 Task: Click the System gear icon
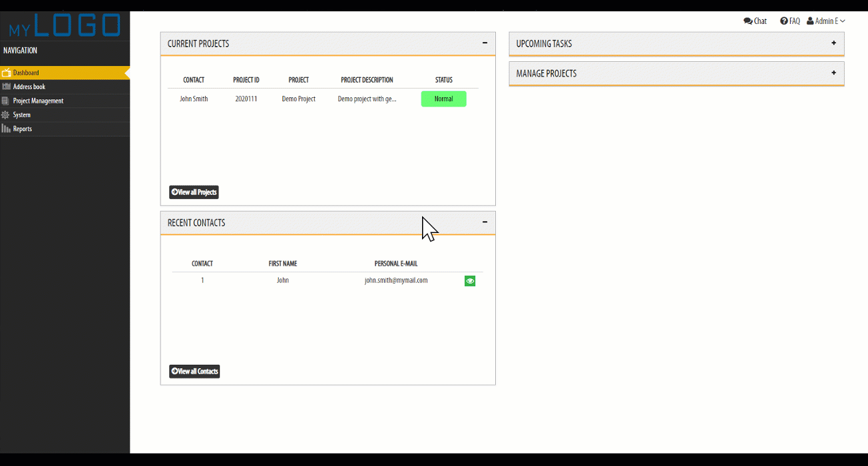pyautogui.click(x=6, y=115)
